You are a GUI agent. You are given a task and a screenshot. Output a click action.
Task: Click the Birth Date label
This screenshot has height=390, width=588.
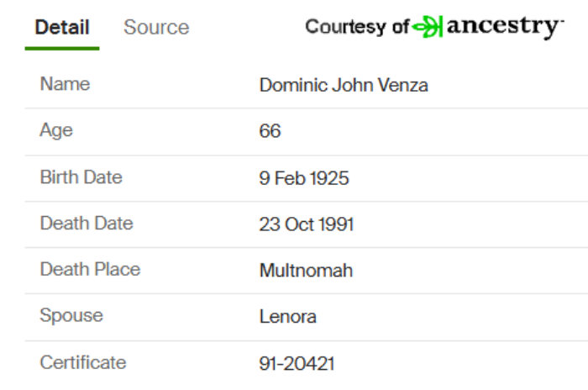click(81, 177)
